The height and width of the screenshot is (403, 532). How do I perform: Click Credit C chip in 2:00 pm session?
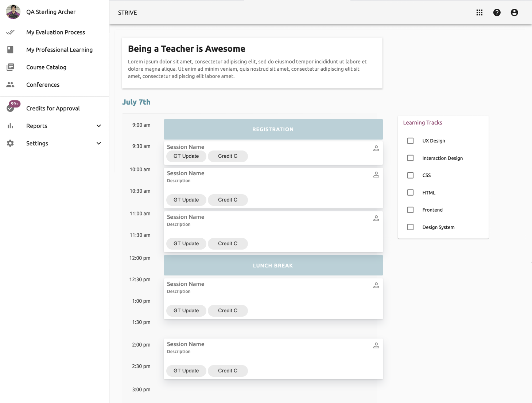click(x=228, y=371)
